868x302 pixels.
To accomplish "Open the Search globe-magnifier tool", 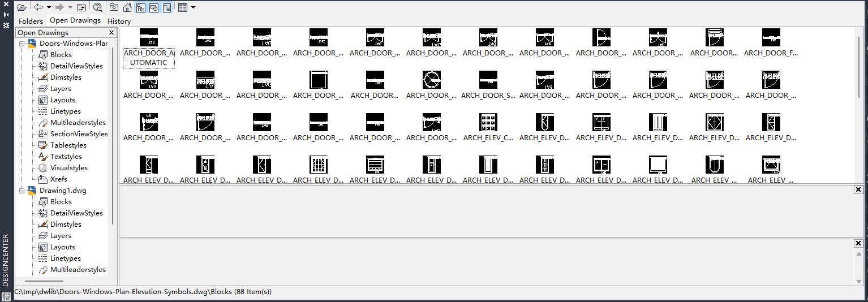I will pos(98,7).
